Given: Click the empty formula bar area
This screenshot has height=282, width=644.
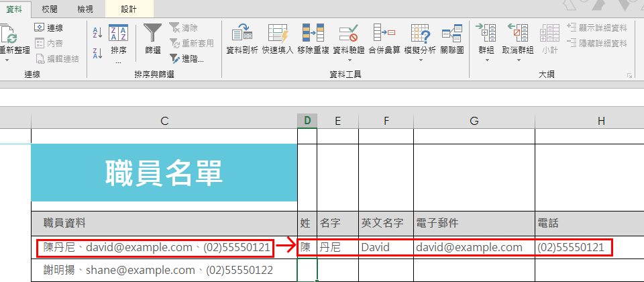Looking at the screenshot, I should [x=322, y=97].
